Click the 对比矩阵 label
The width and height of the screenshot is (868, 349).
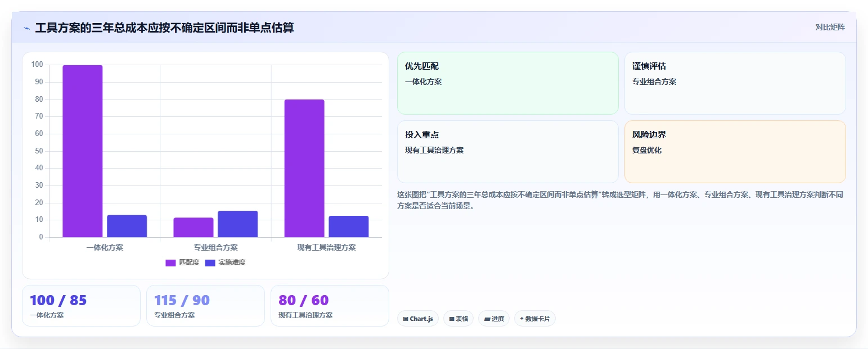830,27
